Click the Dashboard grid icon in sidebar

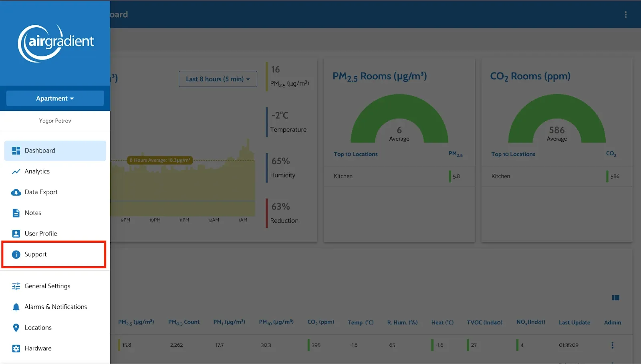click(x=16, y=151)
